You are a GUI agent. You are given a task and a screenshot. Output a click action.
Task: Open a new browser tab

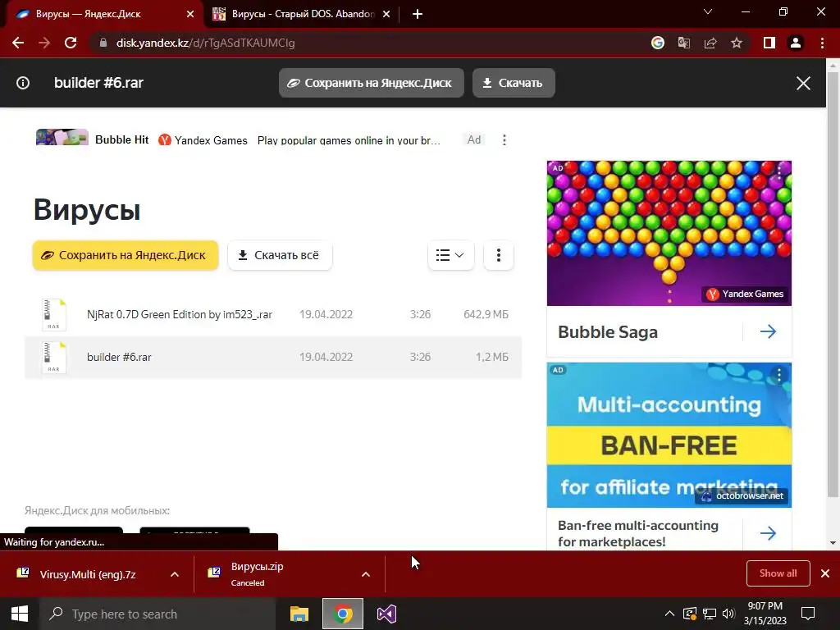(418, 14)
